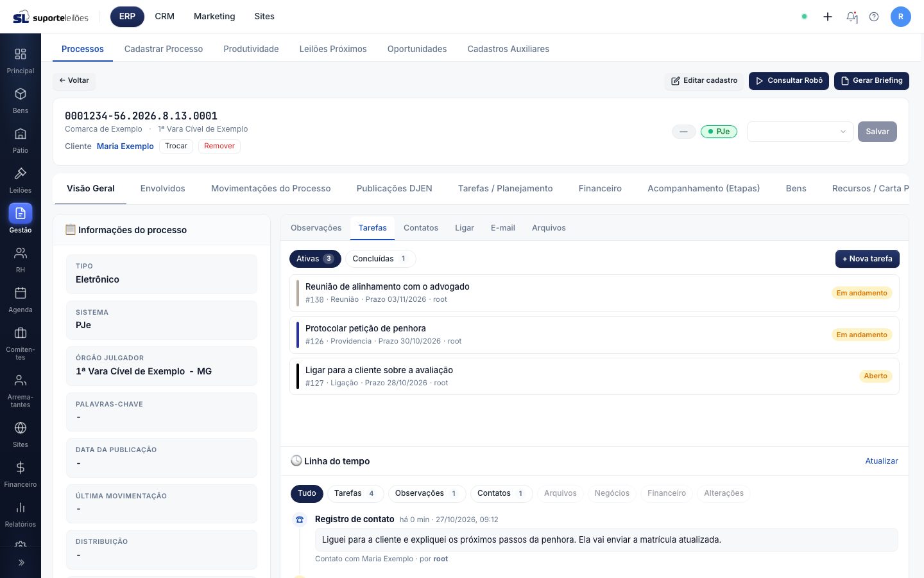924x578 pixels.
Task: Click Gerar Briefing button
Action: (x=871, y=81)
